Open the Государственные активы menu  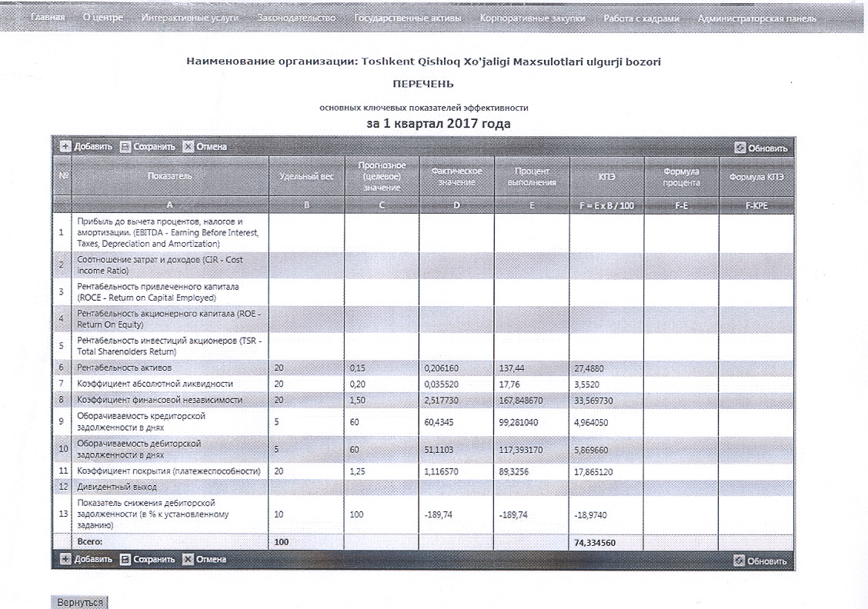tap(409, 18)
